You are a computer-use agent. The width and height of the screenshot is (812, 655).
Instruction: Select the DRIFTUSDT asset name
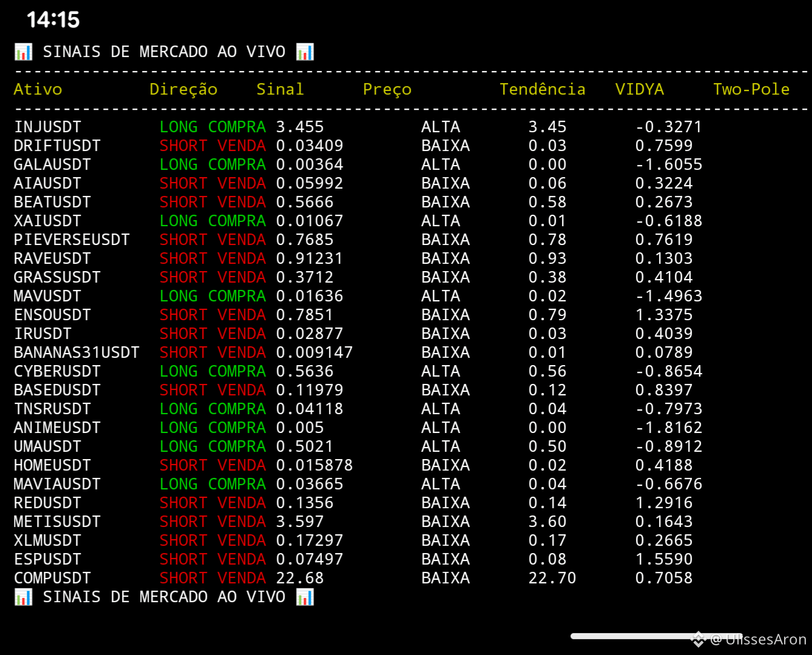click(x=57, y=146)
